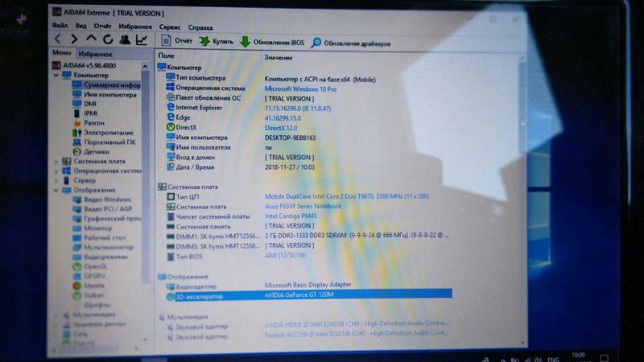Open the Сервис menu
644x362 pixels.
click(170, 27)
